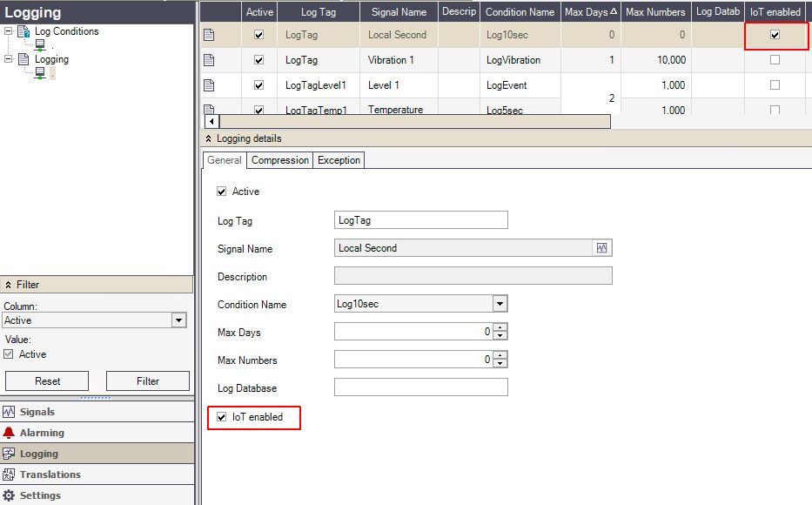Viewport: 812px width, 505px height.
Task: Click the Alarming bell icon
Action: 9,433
